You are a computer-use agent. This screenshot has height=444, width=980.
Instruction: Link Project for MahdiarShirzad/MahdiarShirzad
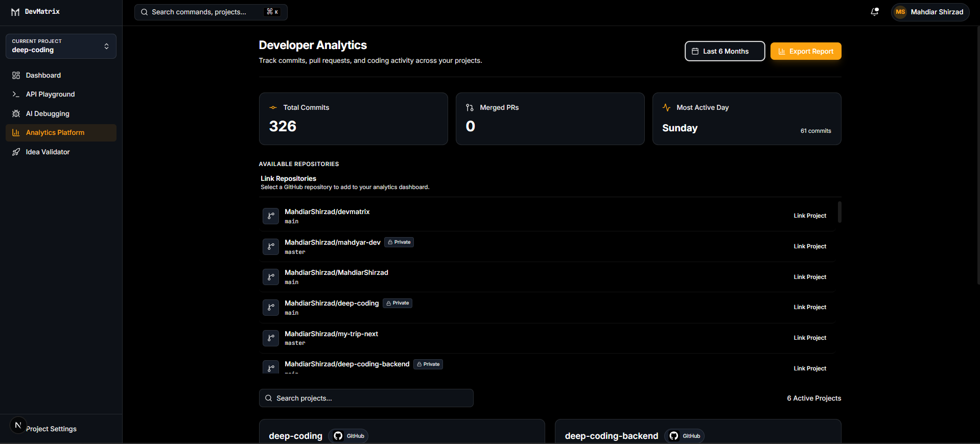pos(810,277)
